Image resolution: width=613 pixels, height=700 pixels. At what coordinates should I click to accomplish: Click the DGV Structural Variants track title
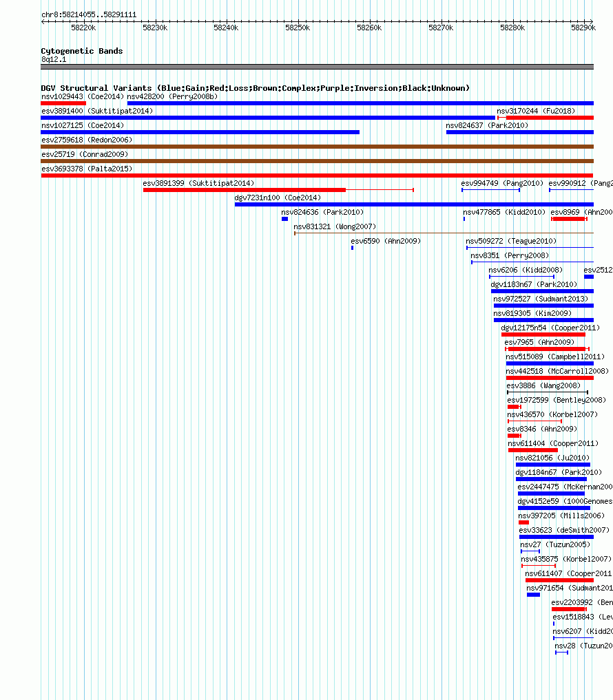(x=255, y=88)
